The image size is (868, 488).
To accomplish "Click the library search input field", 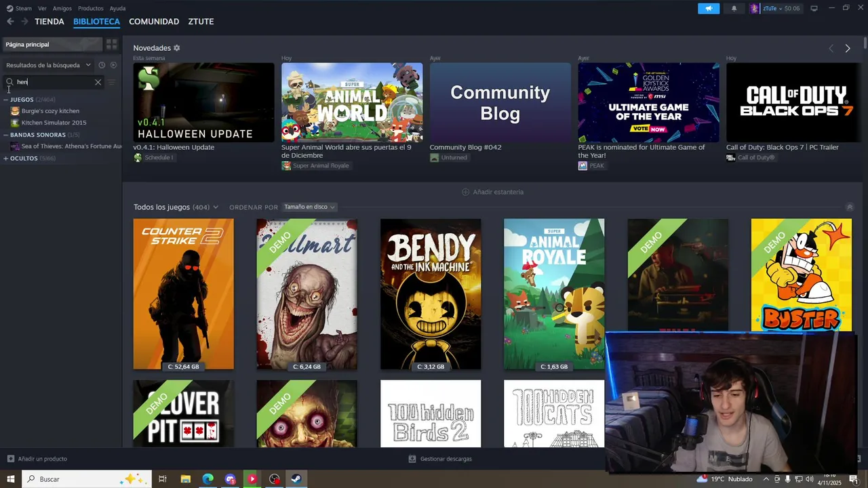I will pyautogui.click(x=54, y=82).
